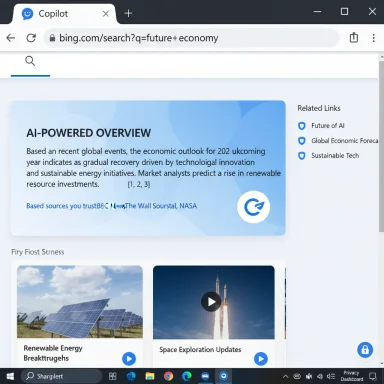Image resolution: width=384 pixels, height=384 pixels.
Task: Click the padlock icon in address bar
Action: 52,38
